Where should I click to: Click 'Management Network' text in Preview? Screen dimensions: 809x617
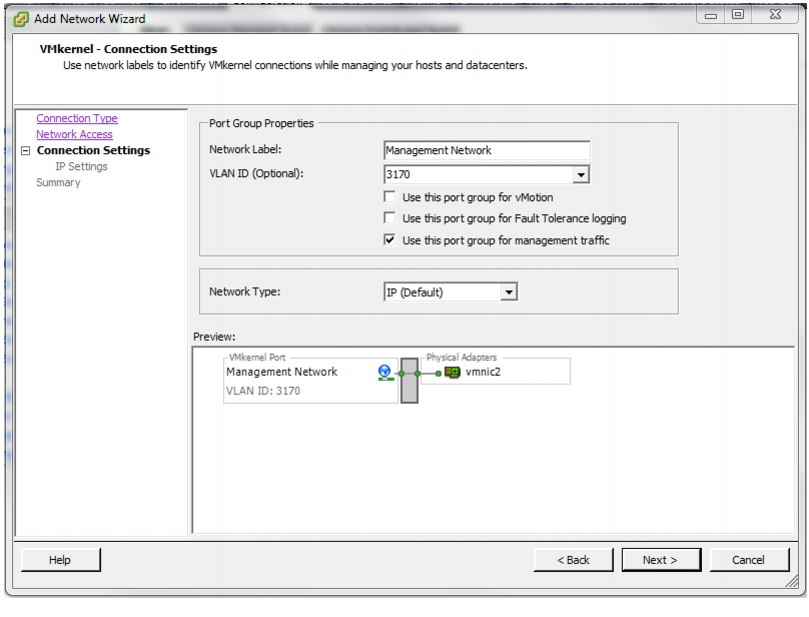pyautogui.click(x=281, y=372)
